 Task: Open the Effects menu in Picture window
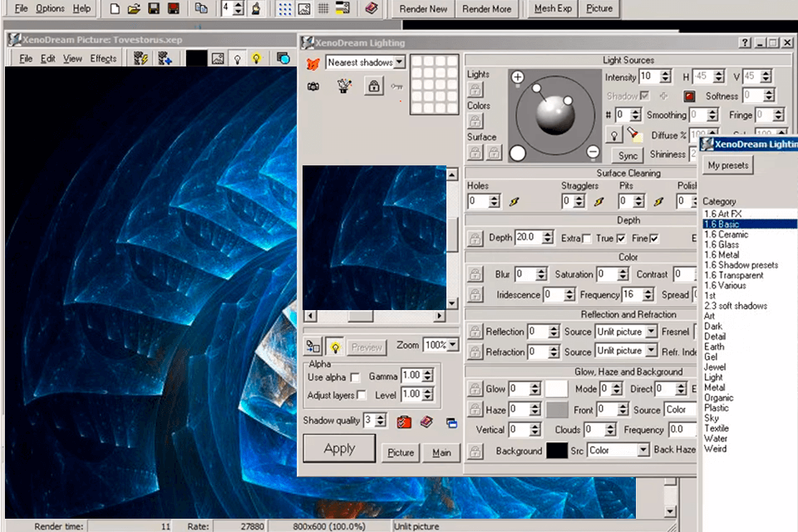click(x=103, y=58)
